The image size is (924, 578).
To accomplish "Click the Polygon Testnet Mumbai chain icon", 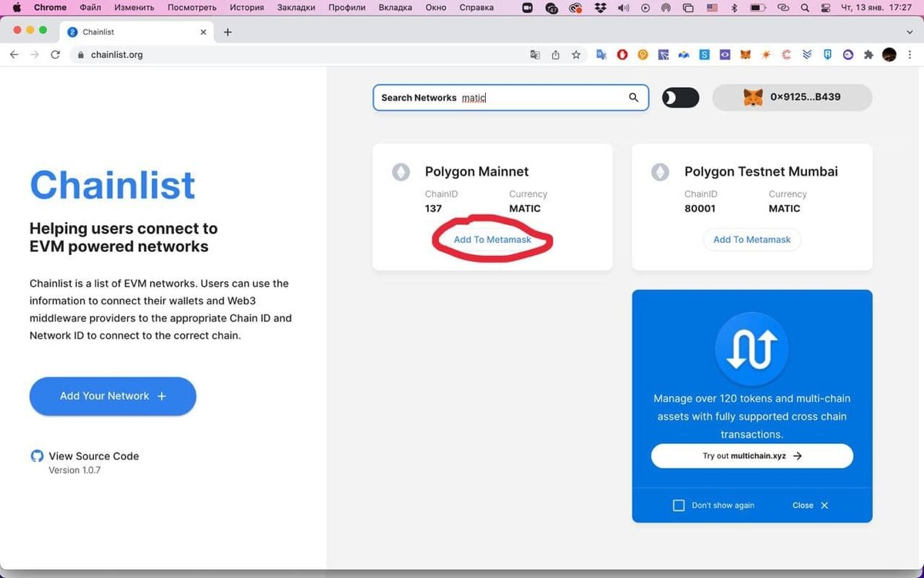I will tap(661, 172).
